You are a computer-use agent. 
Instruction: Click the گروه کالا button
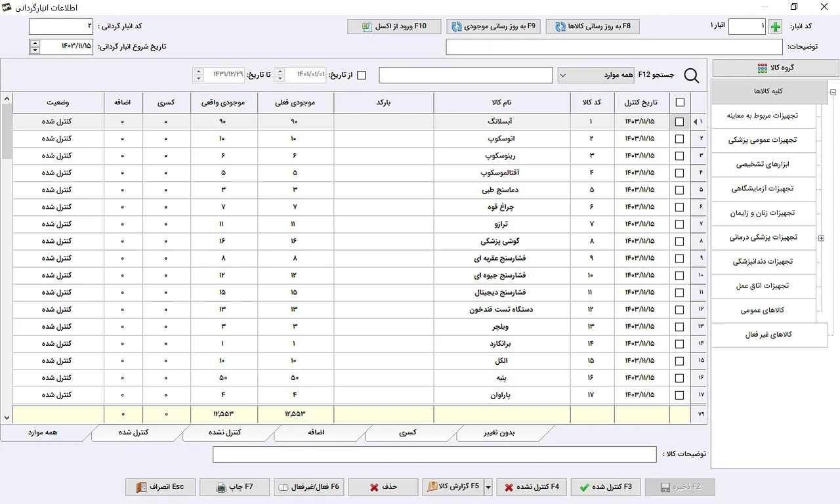(776, 68)
